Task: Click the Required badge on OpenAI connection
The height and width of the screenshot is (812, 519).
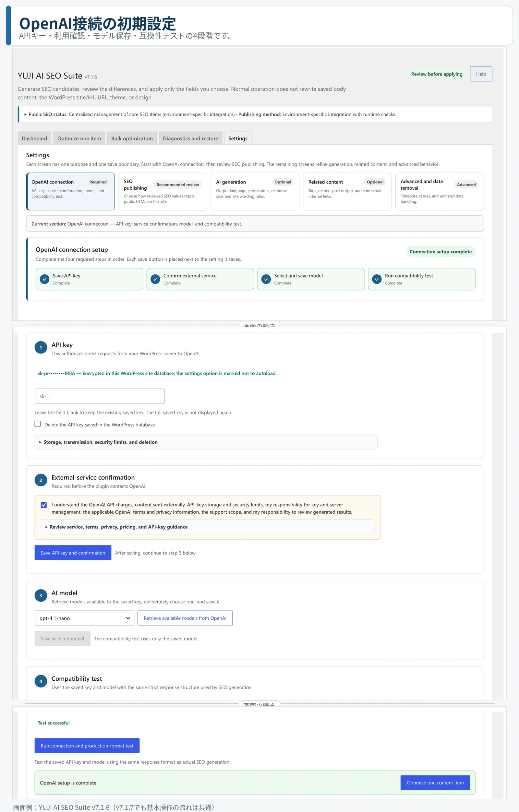Action: point(98,182)
